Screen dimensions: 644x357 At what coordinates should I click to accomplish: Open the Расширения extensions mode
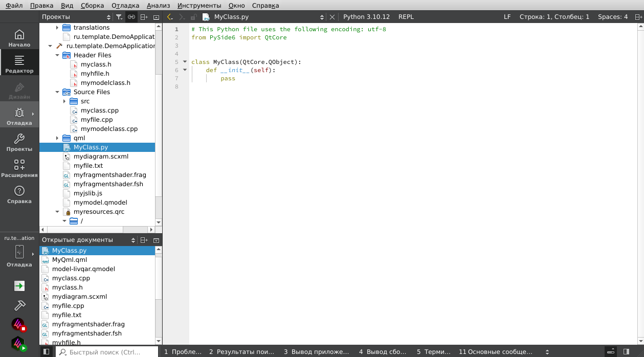[19, 168]
